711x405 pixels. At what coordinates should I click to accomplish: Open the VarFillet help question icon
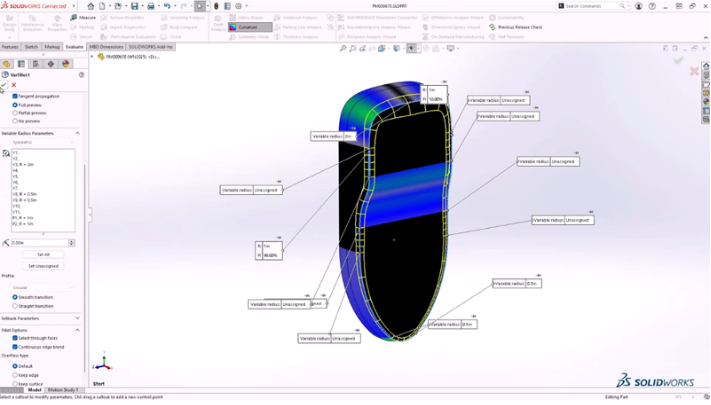tap(82, 74)
